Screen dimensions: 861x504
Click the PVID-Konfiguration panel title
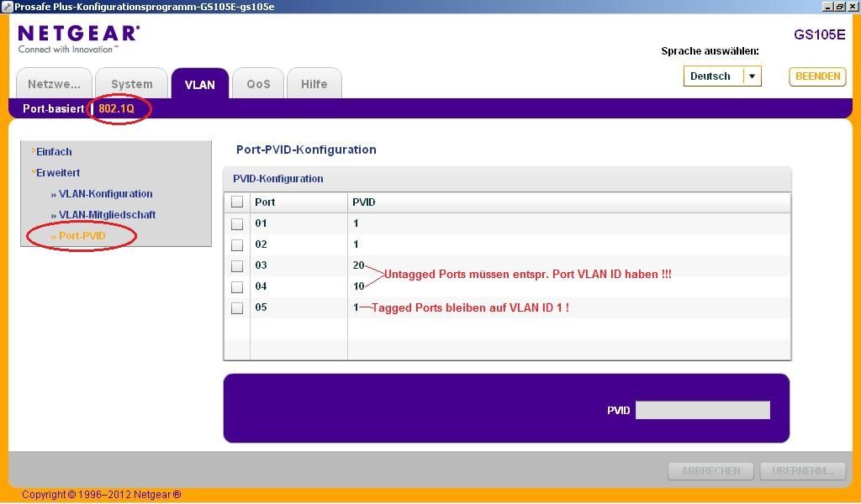(x=277, y=179)
